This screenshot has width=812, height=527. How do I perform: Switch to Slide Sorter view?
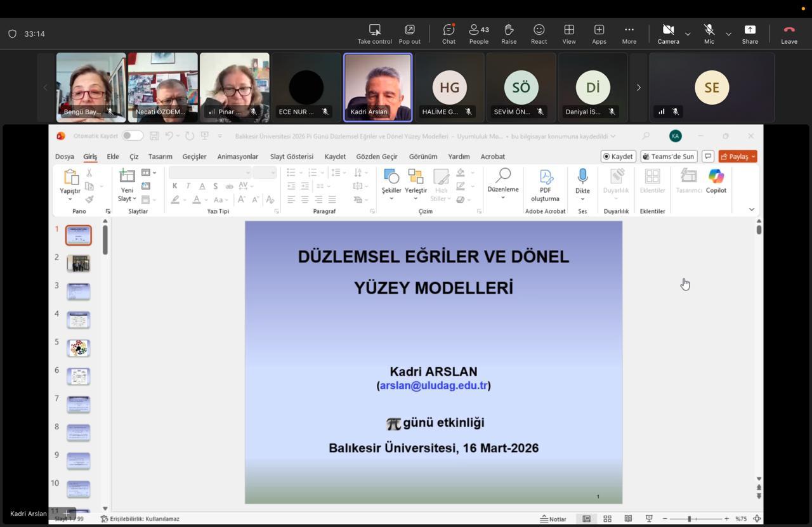click(x=607, y=519)
